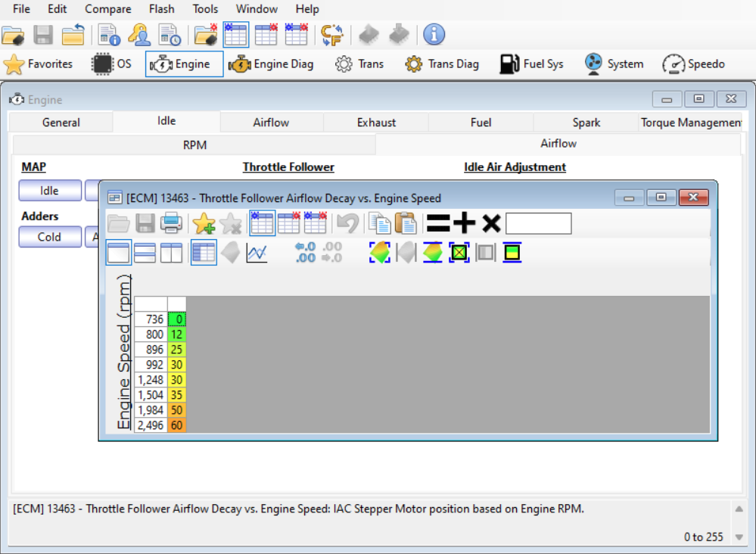Add table to favorites with star-plus icon
756x554 pixels.
[x=204, y=223]
